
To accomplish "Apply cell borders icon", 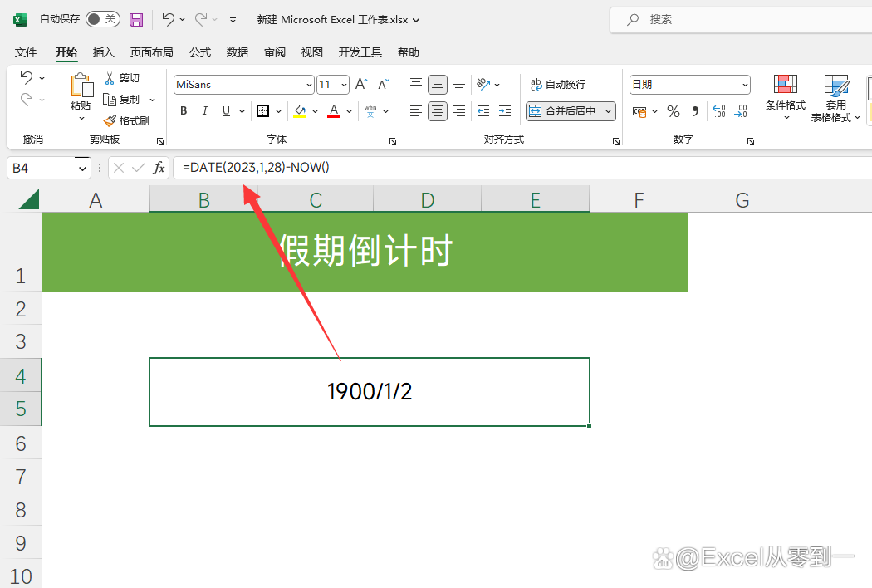I will [x=262, y=111].
